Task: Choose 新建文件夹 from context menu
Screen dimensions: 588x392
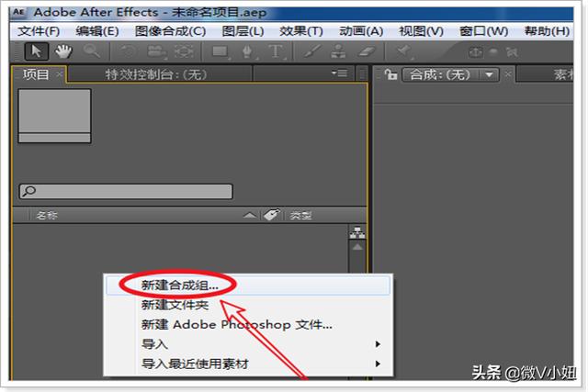Action: click(x=175, y=305)
